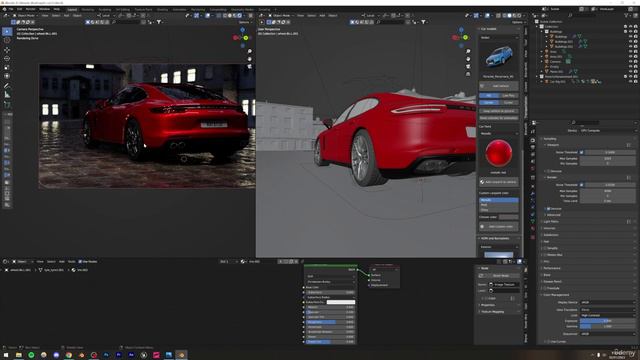640x360 pixels.
Task: Select the Transform tool
Action: coord(7,76)
